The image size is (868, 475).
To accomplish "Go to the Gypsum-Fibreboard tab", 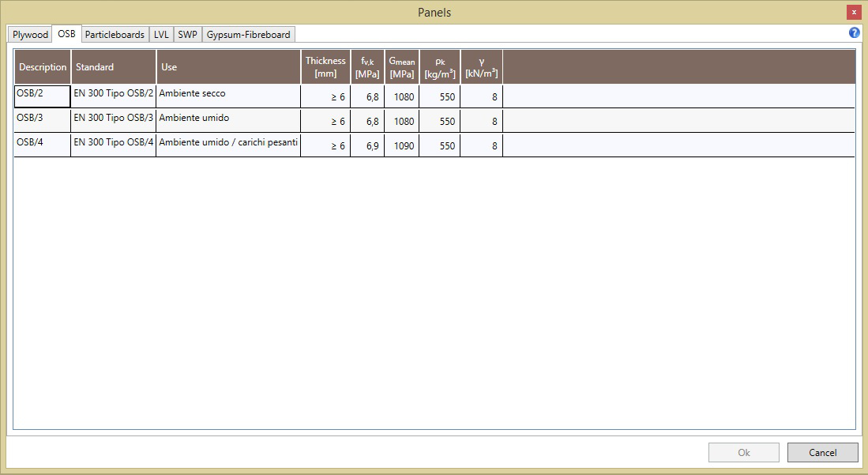I will pos(249,34).
